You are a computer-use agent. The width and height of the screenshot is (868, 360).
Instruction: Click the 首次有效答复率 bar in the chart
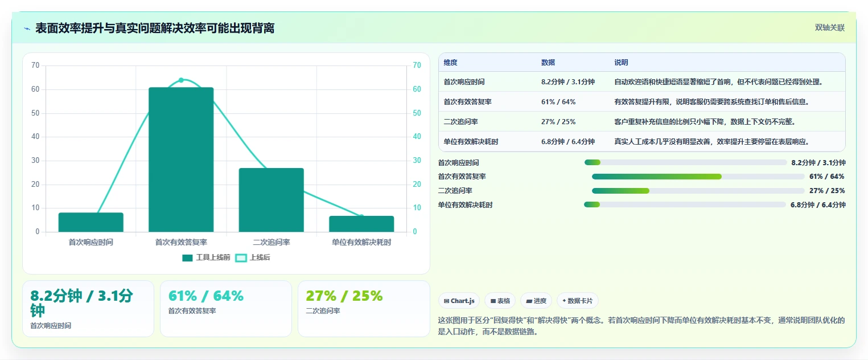pos(181,159)
